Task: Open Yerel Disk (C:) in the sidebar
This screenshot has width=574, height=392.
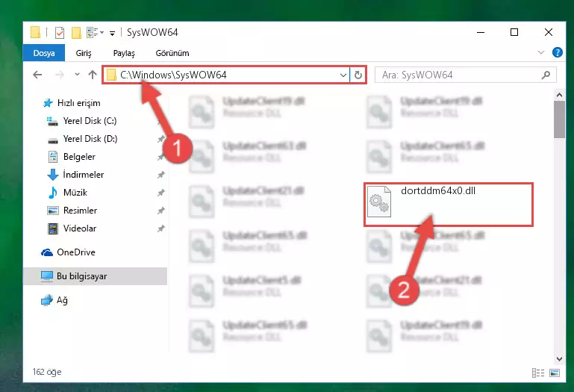Action: tap(90, 121)
